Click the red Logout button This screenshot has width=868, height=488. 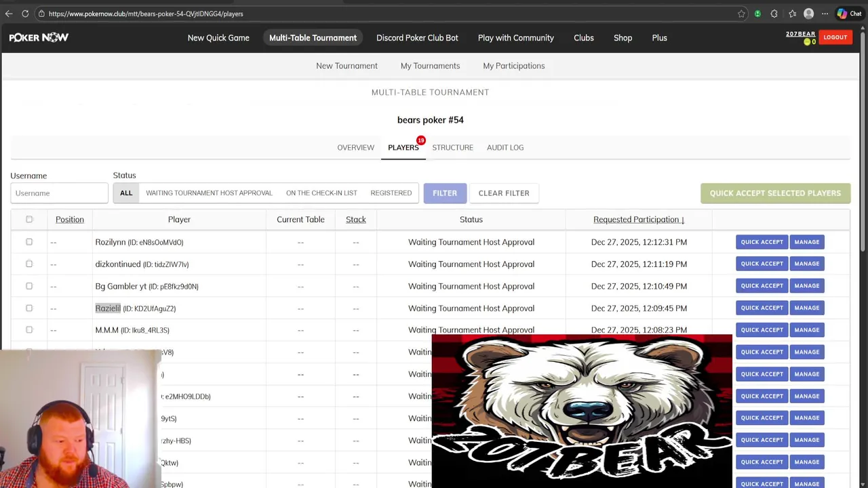click(x=835, y=37)
